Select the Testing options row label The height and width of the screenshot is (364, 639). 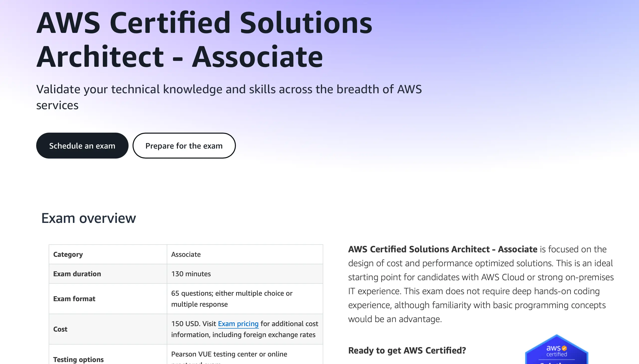(78, 359)
